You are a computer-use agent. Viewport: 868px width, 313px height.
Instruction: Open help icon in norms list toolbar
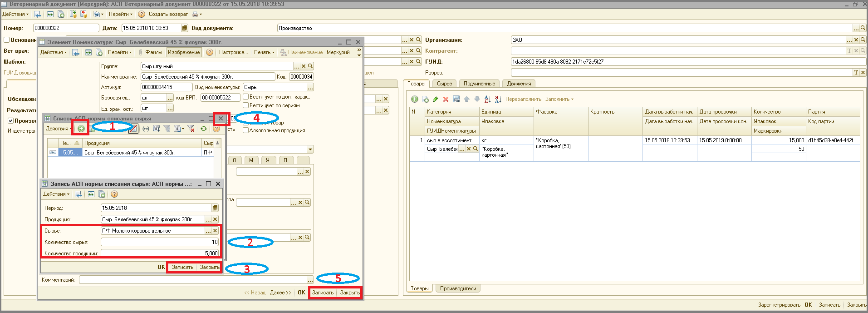pyautogui.click(x=216, y=129)
